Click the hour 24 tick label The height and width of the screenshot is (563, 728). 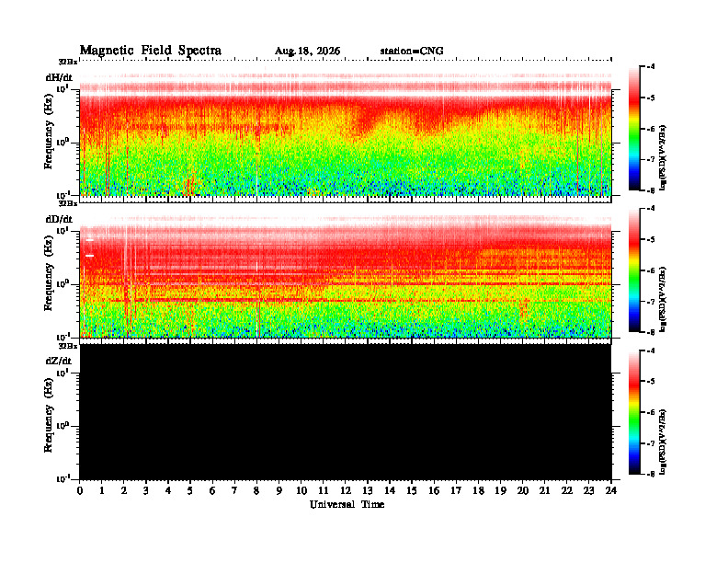611,491
